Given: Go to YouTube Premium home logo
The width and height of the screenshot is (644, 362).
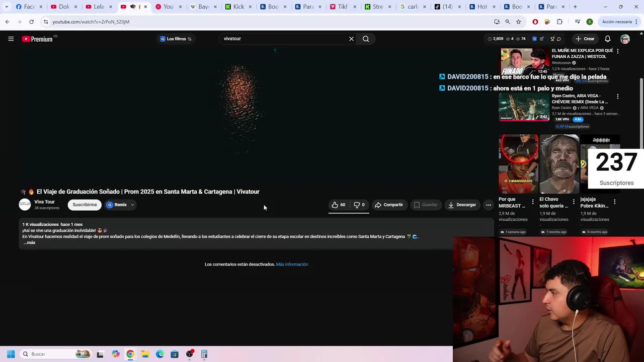Looking at the screenshot, I should [x=38, y=39].
